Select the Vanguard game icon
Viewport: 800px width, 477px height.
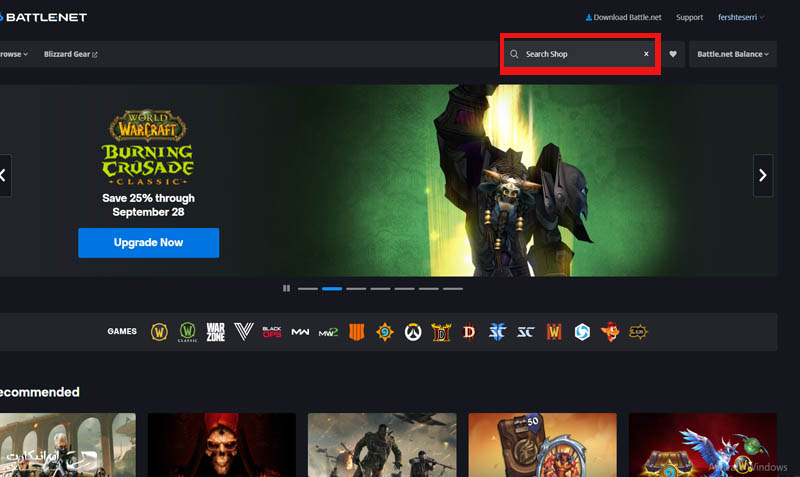pyautogui.click(x=244, y=332)
